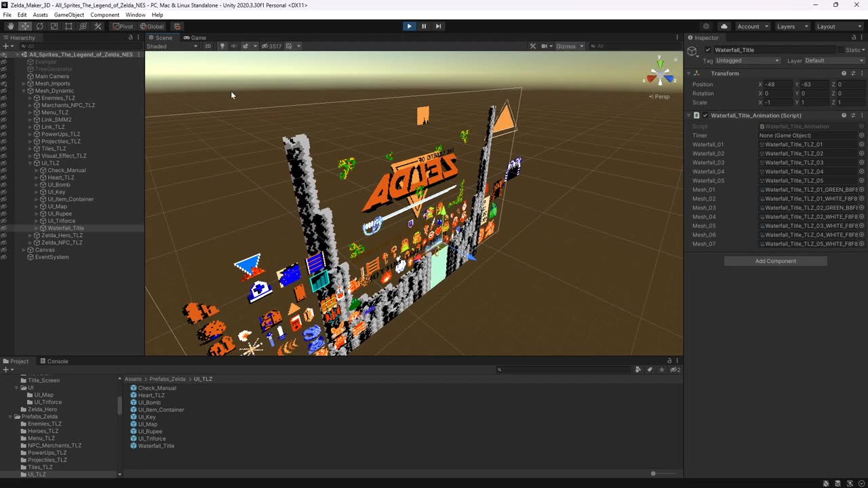Select the Rect tool

tap(68, 26)
